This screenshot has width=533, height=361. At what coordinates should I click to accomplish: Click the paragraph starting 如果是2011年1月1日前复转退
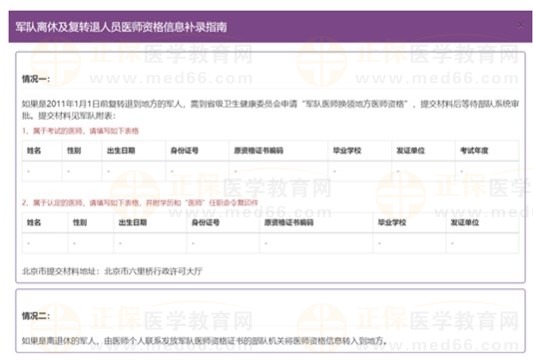point(270,109)
